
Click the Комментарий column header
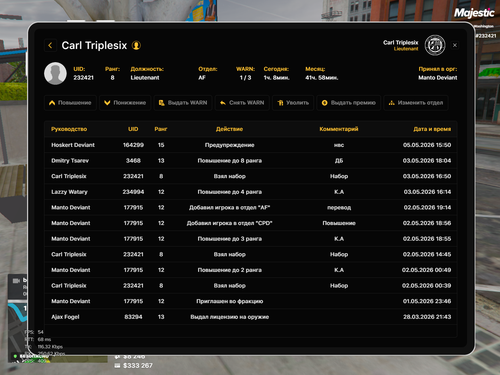tap(339, 129)
